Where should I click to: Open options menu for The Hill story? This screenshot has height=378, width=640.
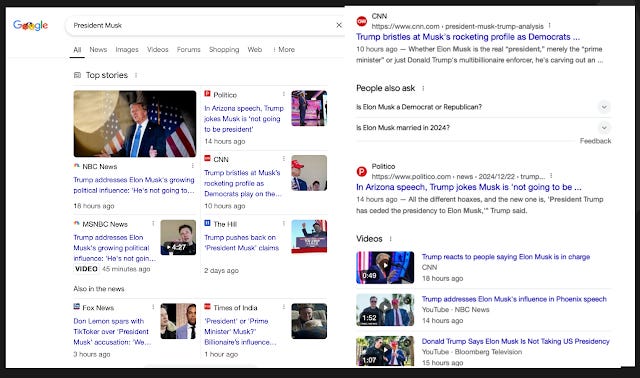pos(284,224)
